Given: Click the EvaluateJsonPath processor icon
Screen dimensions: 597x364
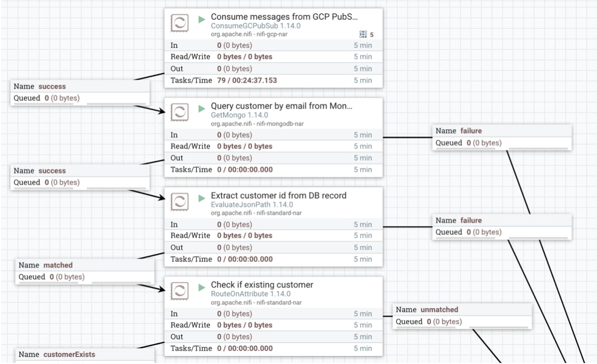Looking at the screenshot, I should [x=179, y=202].
